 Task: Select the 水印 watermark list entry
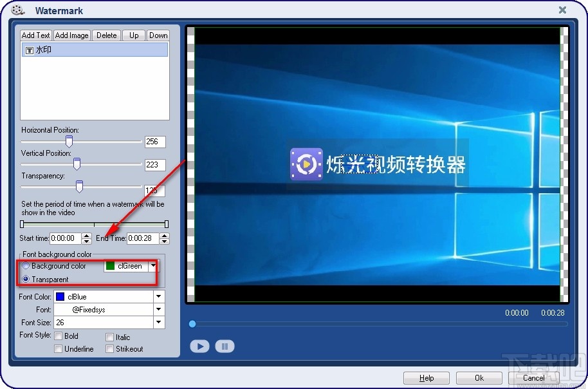tap(95, 50)
